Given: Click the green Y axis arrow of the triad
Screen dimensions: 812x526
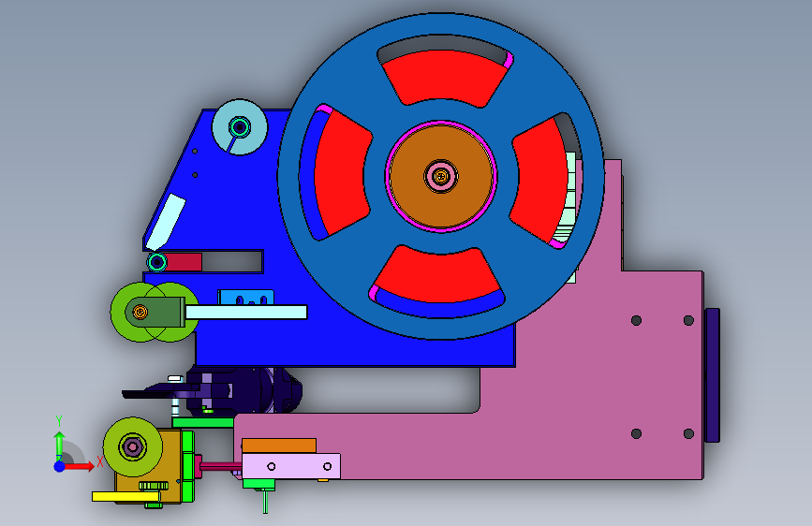Looking at the screenshot, I should 60,445.
